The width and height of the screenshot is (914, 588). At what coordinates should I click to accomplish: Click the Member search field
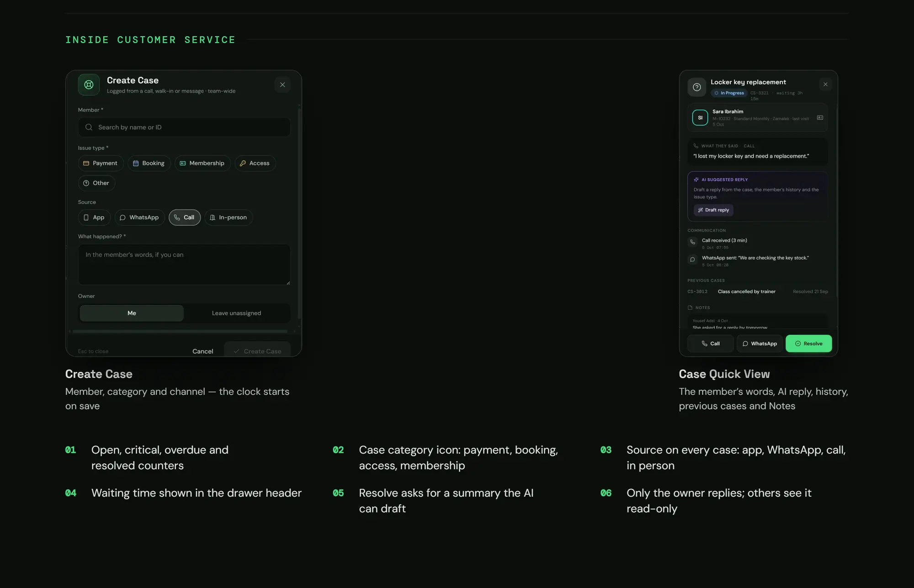pos(184,127)
